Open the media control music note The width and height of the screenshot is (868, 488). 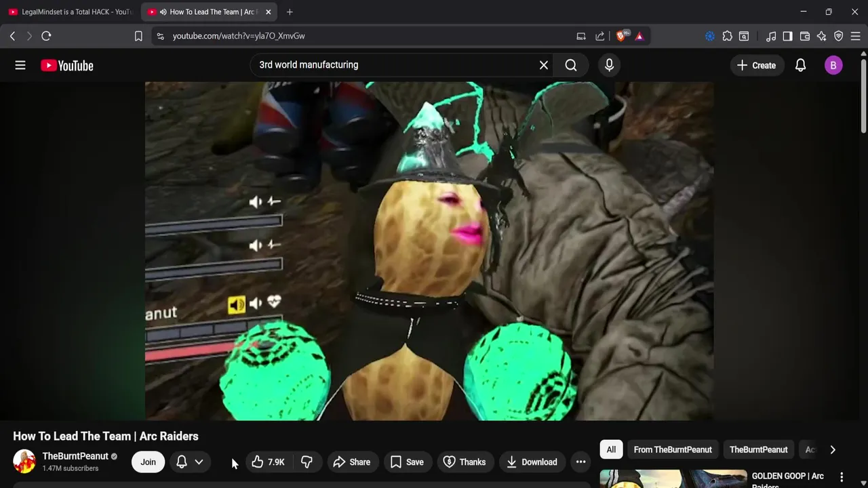tap(771, 36)
